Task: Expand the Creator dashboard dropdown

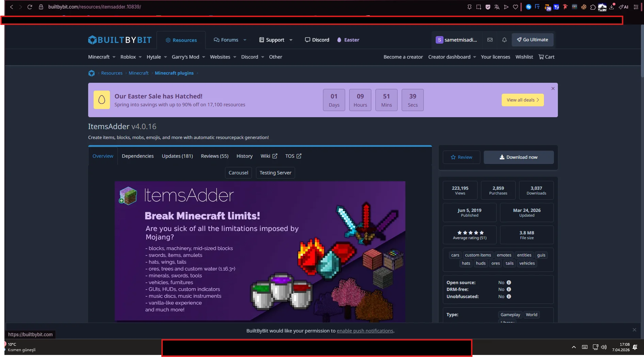Action: point(474,57)
